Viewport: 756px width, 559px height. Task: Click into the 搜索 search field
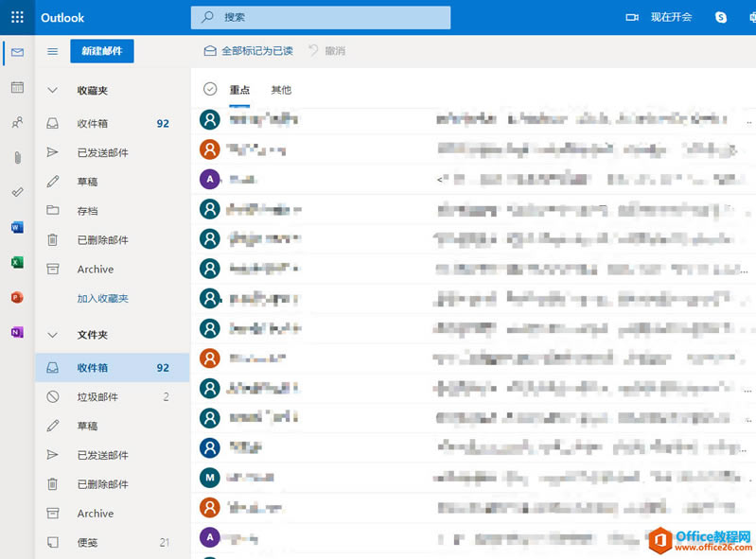(x=321, y=17)
